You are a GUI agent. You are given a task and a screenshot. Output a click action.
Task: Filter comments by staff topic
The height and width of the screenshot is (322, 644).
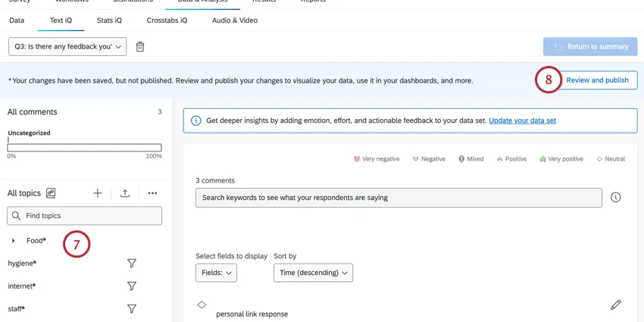point(131,309)
